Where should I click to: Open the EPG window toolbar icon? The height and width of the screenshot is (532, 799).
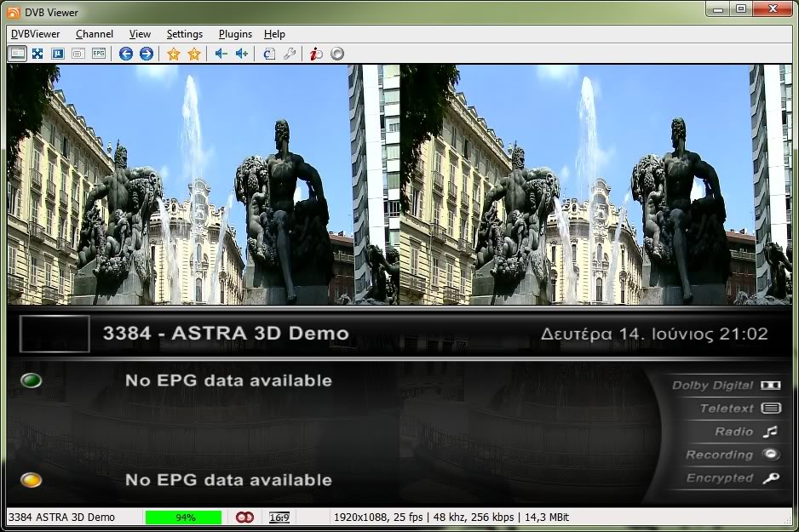click(98, 54)
